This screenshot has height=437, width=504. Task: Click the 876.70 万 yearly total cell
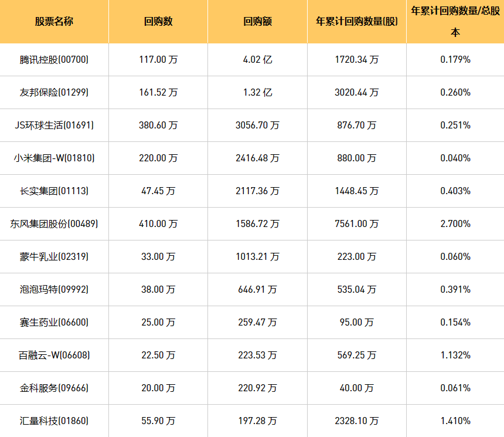click(x=357, y=125)
